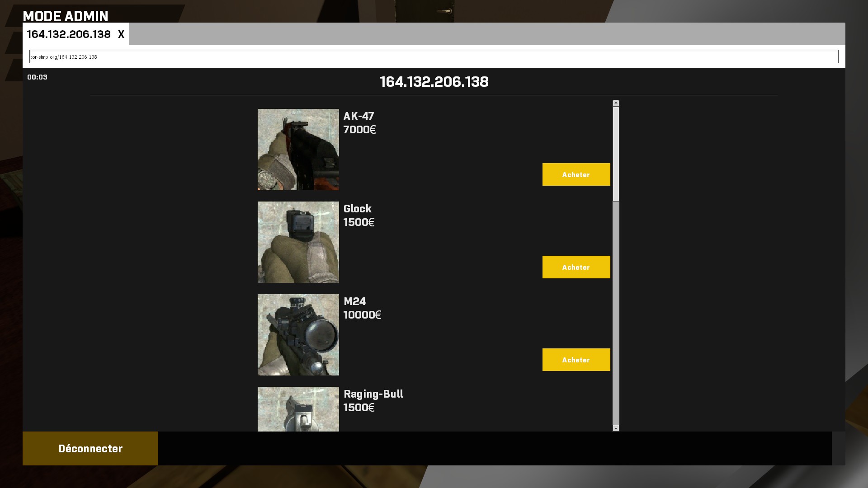This screenshot has height=488, width=868.
Task: Click the M24 item title text
Action: (354, 301)
